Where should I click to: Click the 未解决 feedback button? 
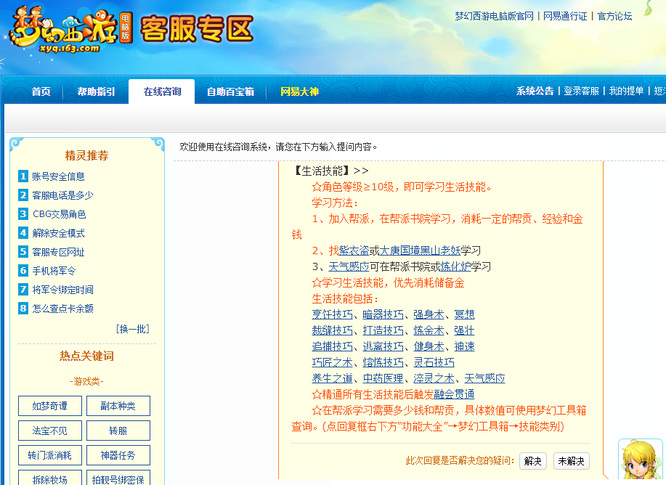tap(571, 461)
